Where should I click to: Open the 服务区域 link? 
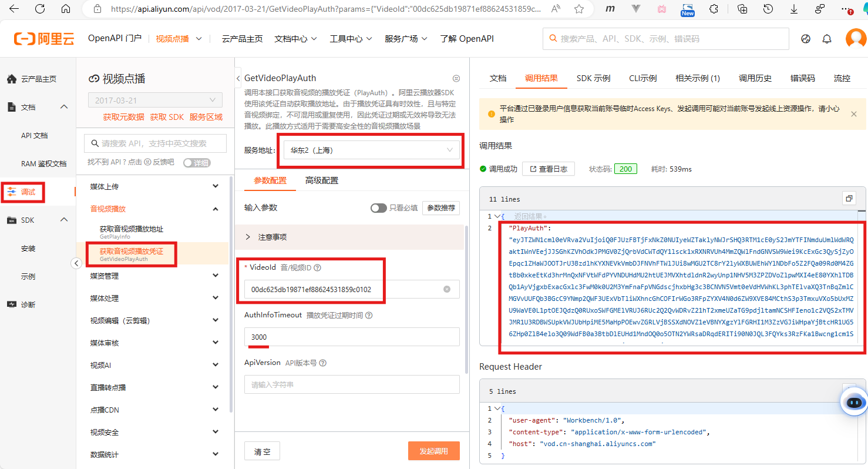(206, 117)
